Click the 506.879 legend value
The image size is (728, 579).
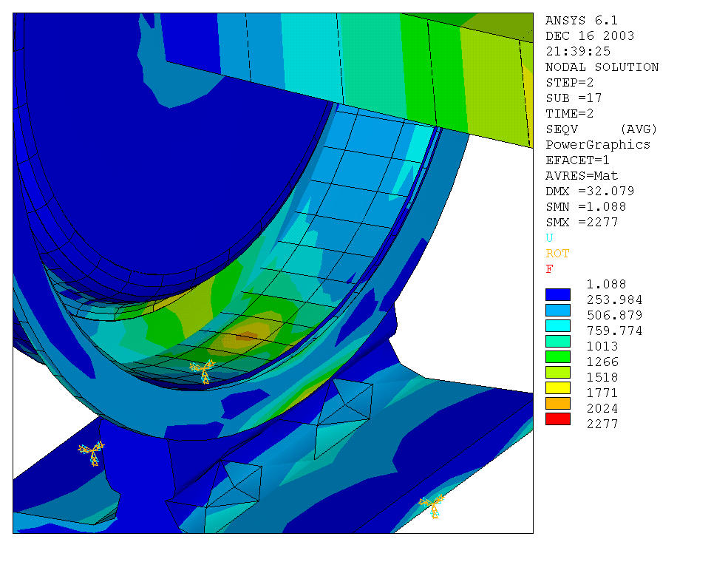click(x=614, y=315)
